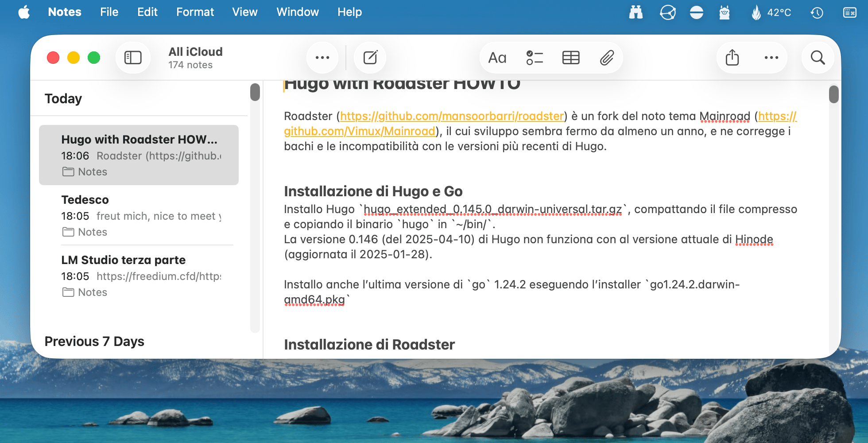Viewport: 868px width, 443px height.
Task: Open the share button menu
Action: pyautogui.click(x=732, y=58)
